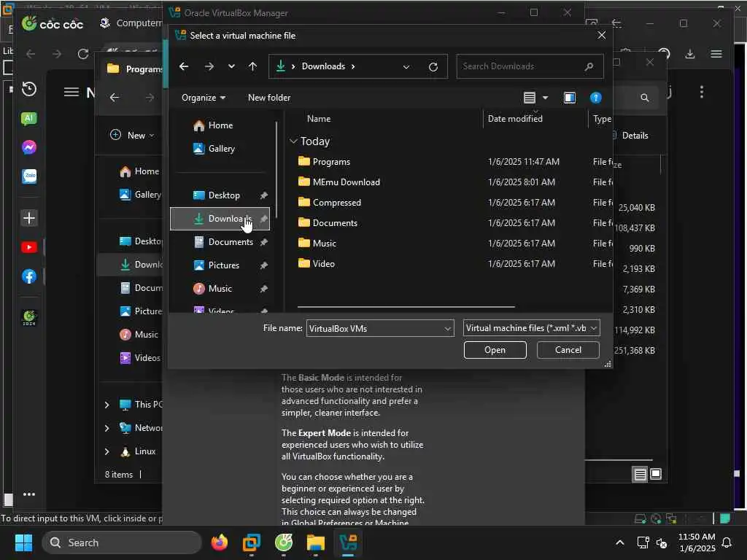The width and height of the screenshot is (747, 560).
Task: Open the New dropdown in background File Explorer
Action: click(132, 135)
